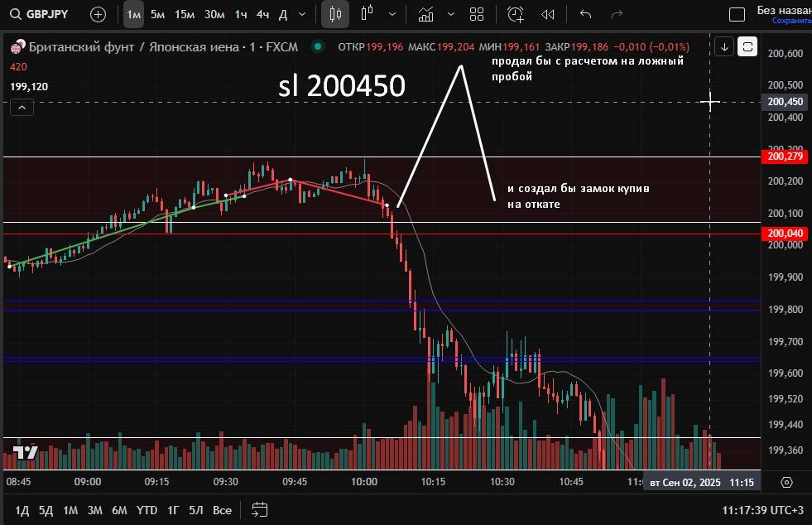This screenshot has height=525, width=812.
Task: Toggle the green market status dot
Action: [x=316, y=46]
